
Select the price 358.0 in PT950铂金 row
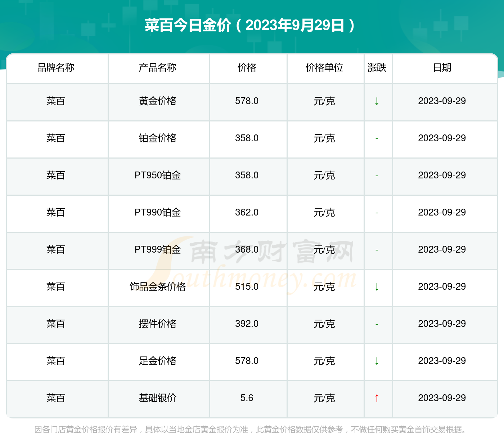pos(247,176)
